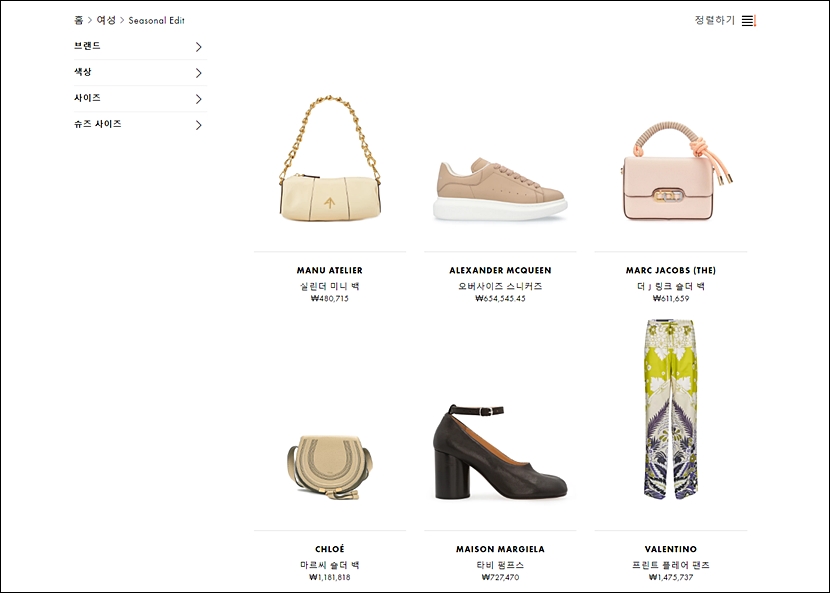Open Alexander McQueen sneaker image
The width and height of the screenshot is (830, 593).
point(500,188)
